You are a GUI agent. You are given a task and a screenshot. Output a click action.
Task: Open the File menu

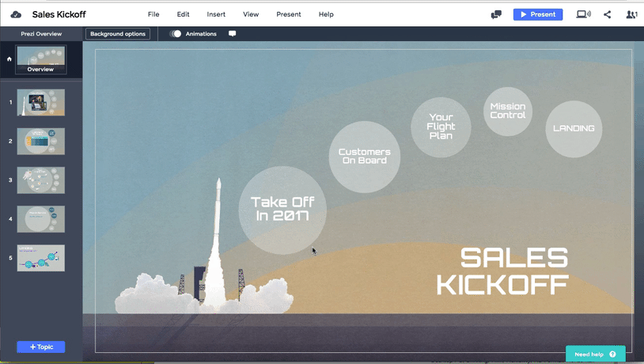point(153,14)
